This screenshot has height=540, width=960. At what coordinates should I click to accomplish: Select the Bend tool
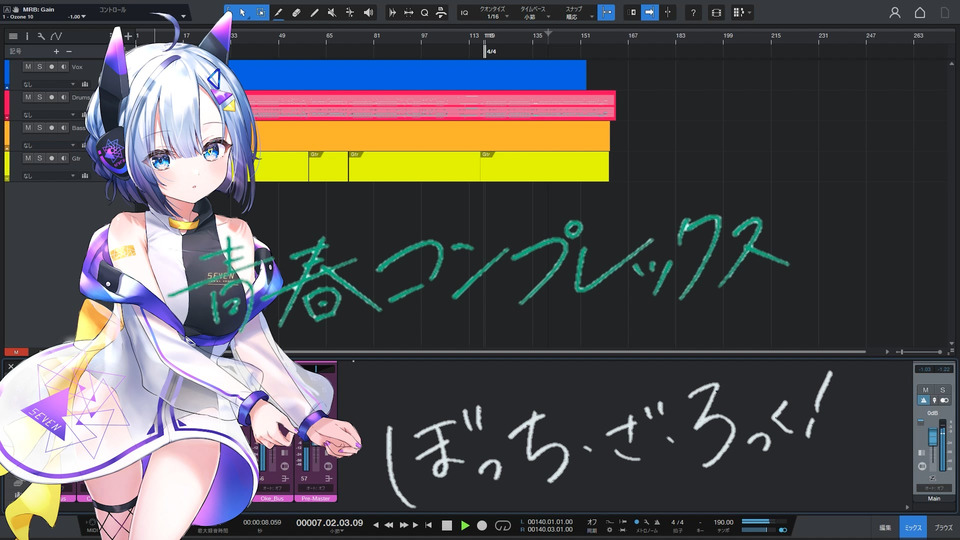tap(350, 12)
